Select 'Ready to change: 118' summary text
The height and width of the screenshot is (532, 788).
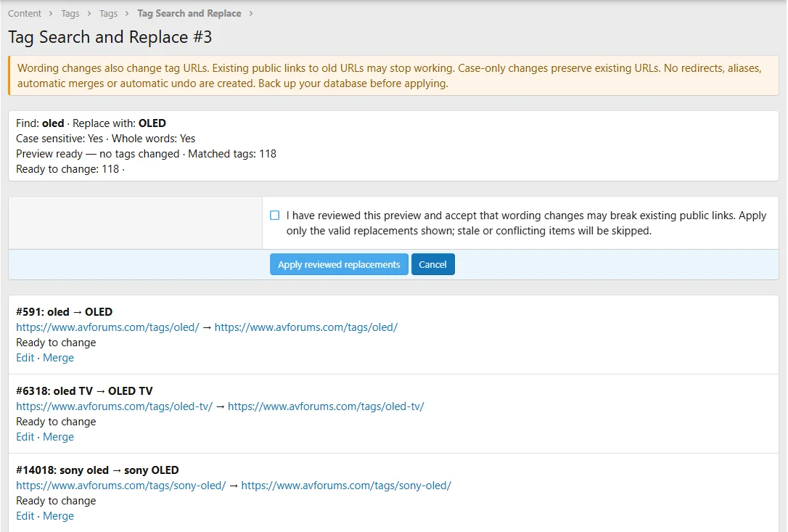click(67, 169)
